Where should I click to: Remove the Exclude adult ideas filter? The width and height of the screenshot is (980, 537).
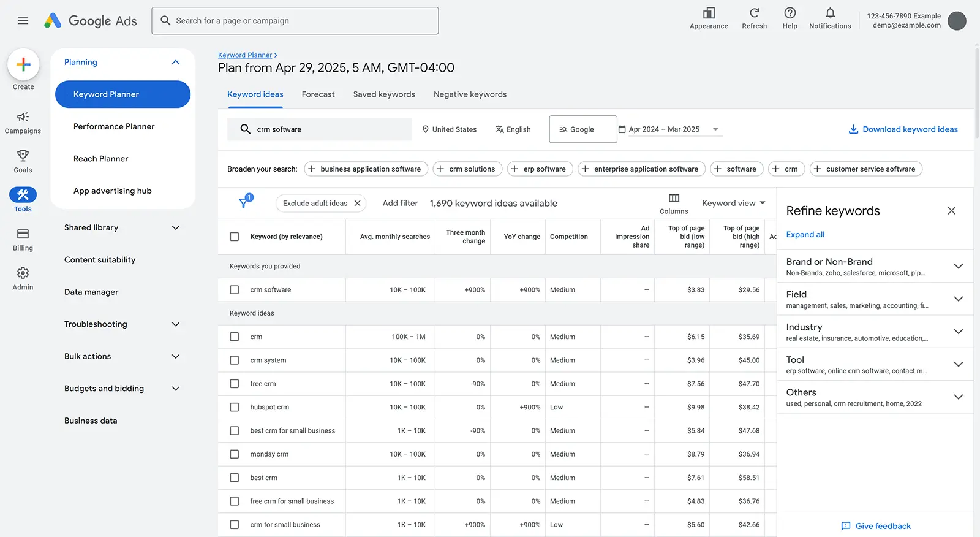coord(358,204)
